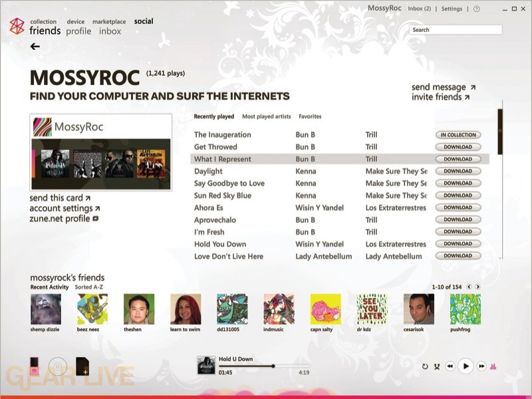Open the account settings link
The width and height of the screenshot is (532, 399).
65,208
